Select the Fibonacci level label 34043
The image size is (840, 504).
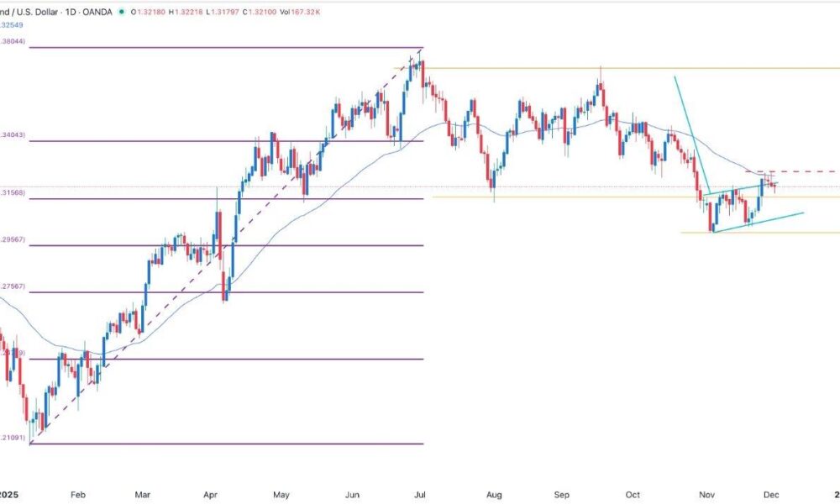pyautogui.click(x=14, y=134)
